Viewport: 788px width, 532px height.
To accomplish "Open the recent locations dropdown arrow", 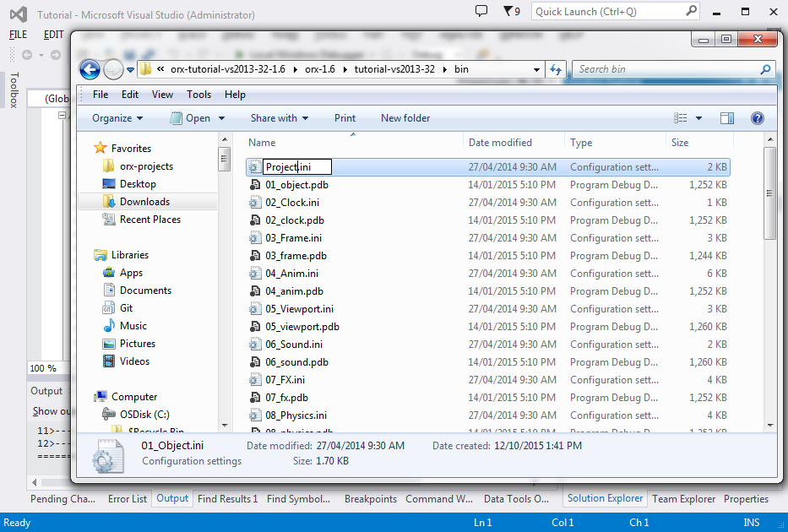I will 130,70.
